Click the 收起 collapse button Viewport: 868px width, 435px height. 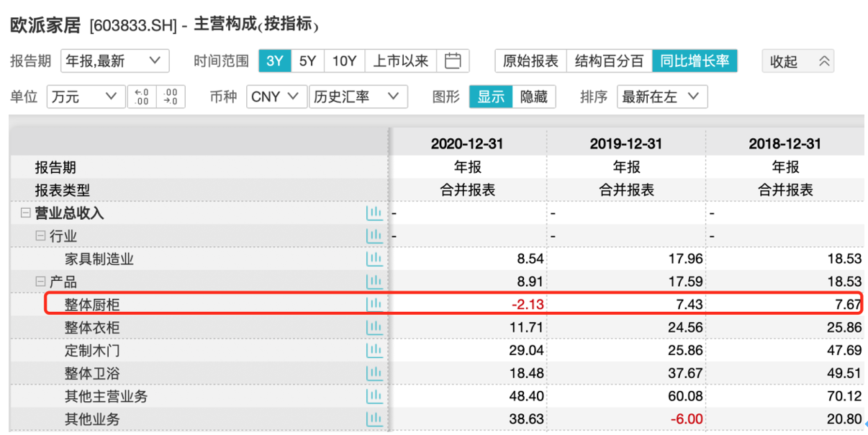click(798, 61)
